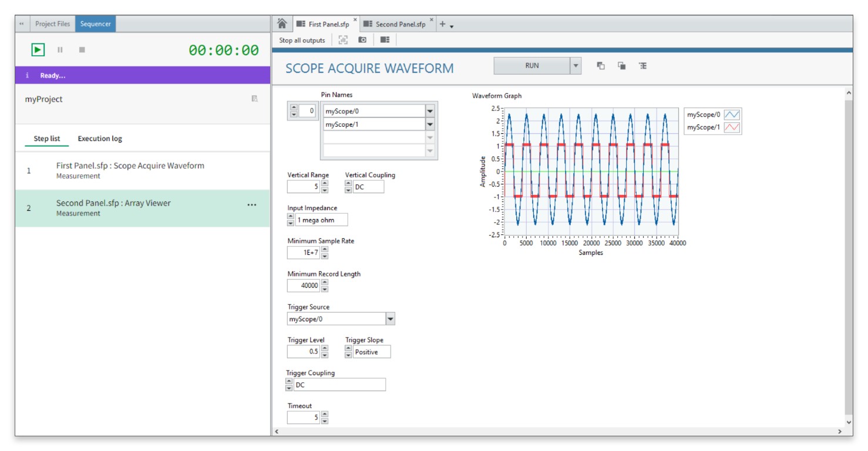This screenshot has width=868, height=451.
Task: Open the myScope/1 pin name dropdown
Action: (430, 124)
